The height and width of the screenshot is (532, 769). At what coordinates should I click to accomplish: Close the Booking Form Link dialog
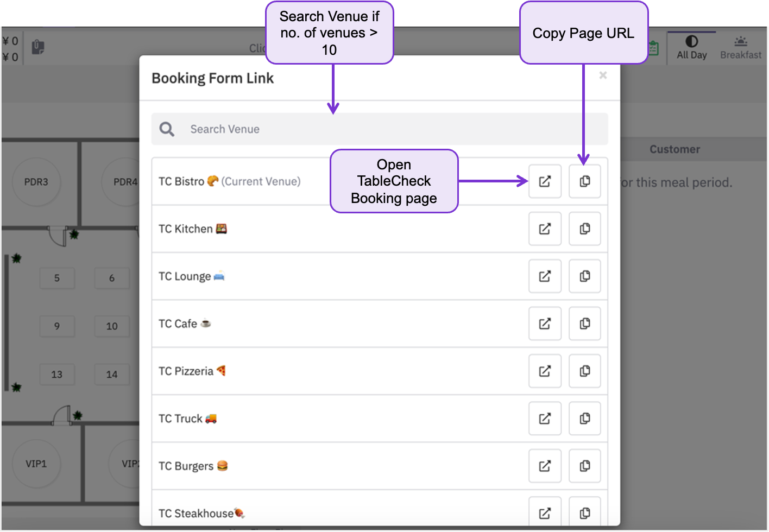tap(603, 75)
